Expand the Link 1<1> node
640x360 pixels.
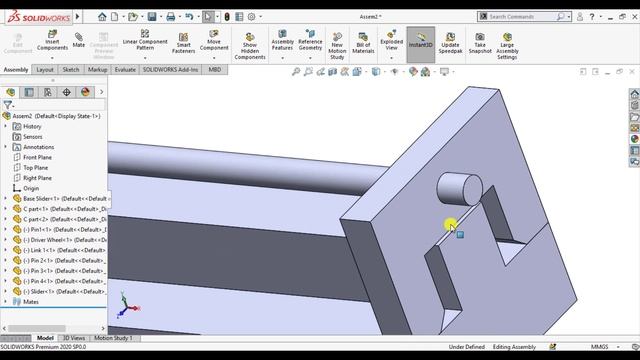click(5, 250)
